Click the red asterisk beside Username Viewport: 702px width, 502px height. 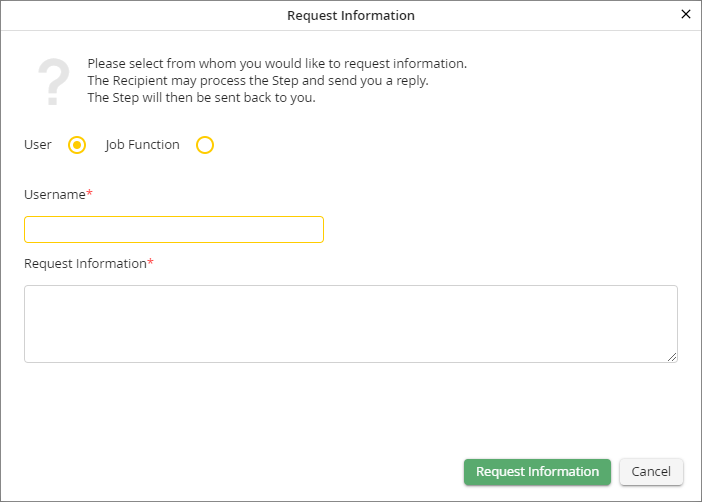[90, 193]
